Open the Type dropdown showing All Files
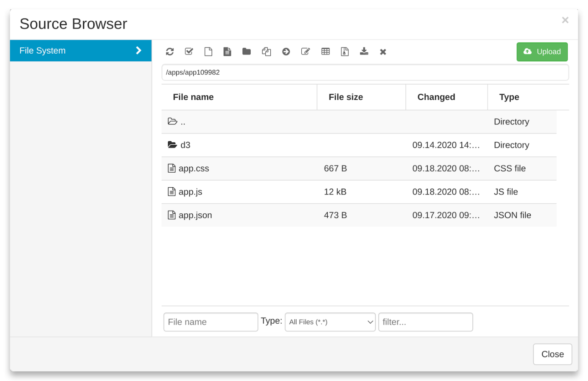Screen dimensions: 588x381 tap(330, 322)
